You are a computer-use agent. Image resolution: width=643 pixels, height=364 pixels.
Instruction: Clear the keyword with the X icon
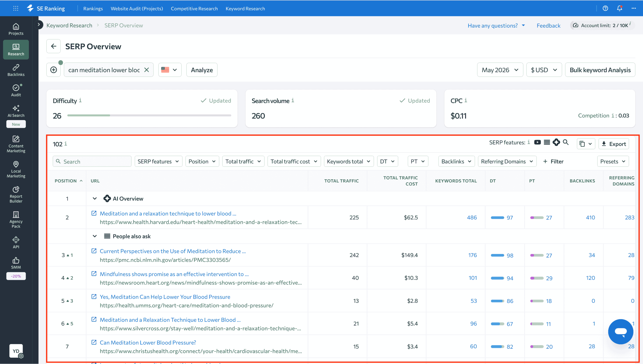[147, 70]
